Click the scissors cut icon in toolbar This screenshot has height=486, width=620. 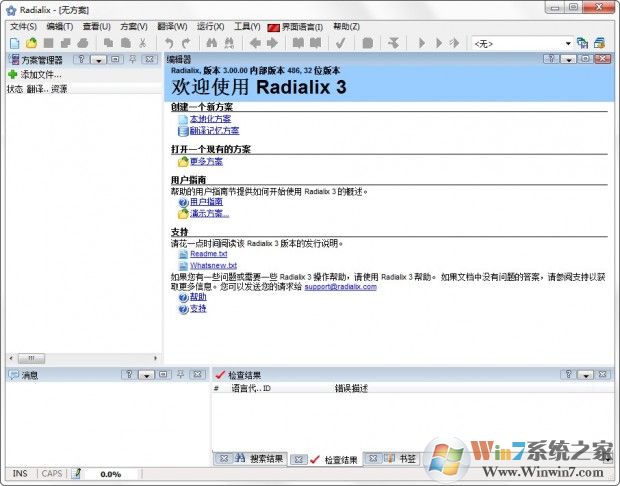[x=143, y=43]
